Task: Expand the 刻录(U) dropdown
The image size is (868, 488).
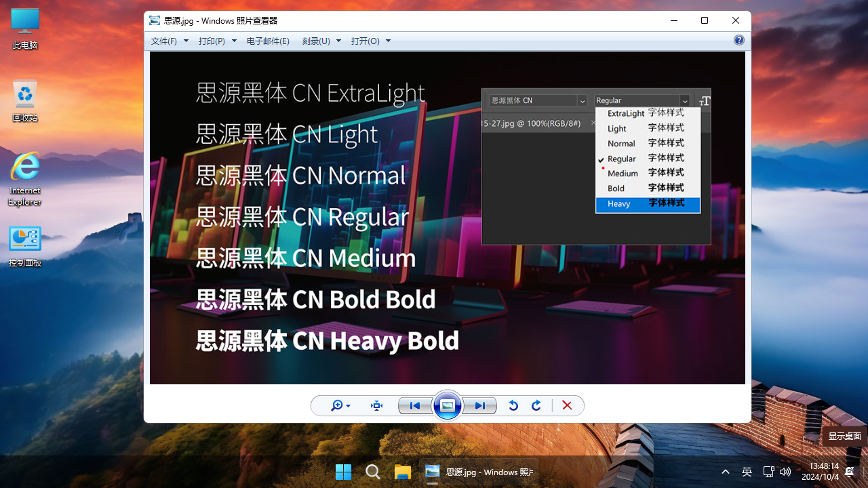Action: (x=321, y=41)
